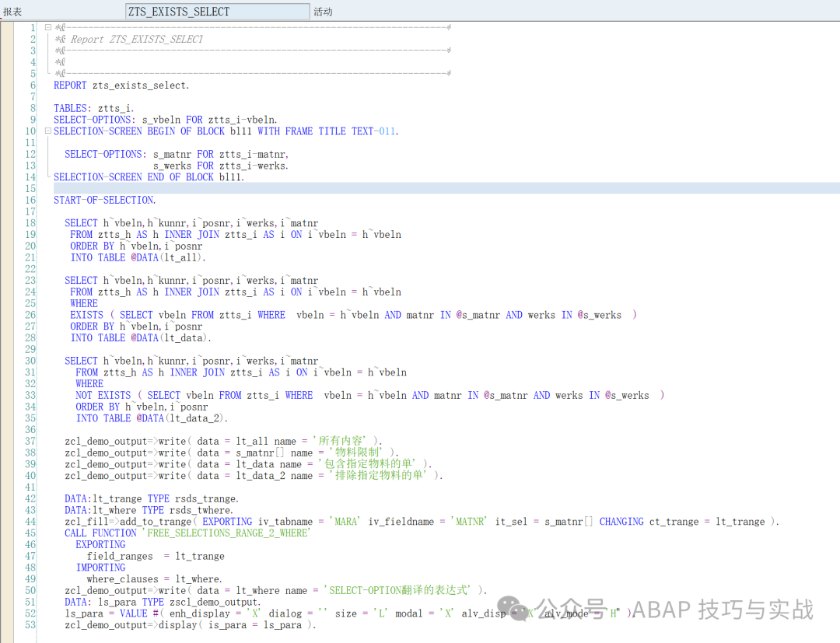Click line number 18 in gutter
840x643 pixels.
pos(30,222)
